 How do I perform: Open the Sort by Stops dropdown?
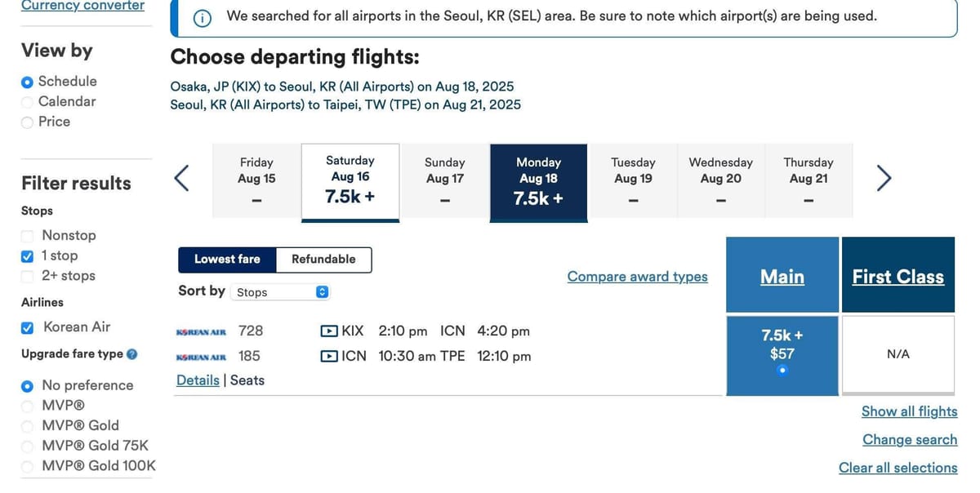coord(281,292)
